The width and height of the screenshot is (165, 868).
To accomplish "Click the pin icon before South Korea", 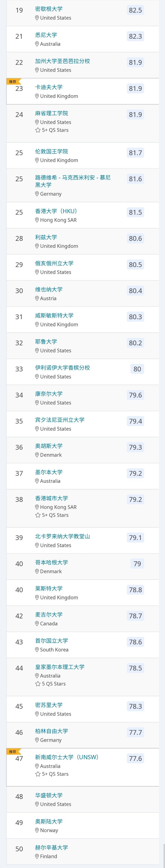I will point(37,650).
